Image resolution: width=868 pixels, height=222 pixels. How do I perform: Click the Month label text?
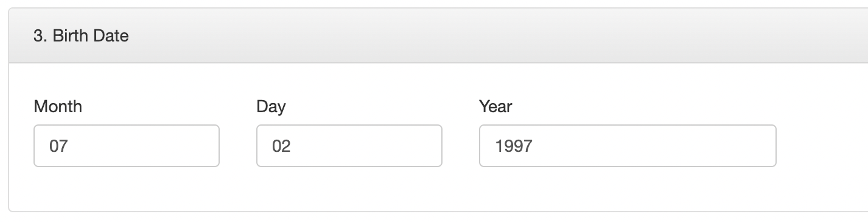point(58,107)
